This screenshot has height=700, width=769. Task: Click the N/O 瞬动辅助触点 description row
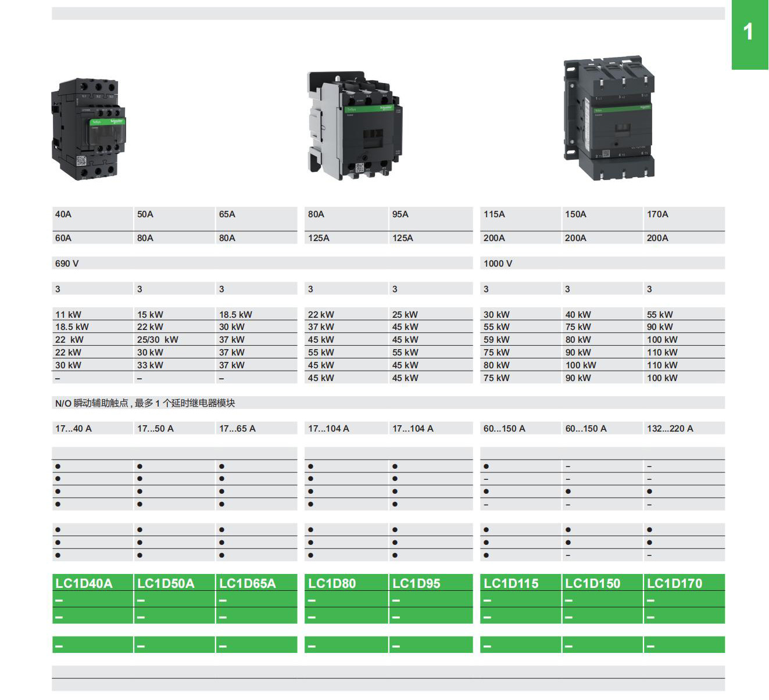[x=145, y=403]
